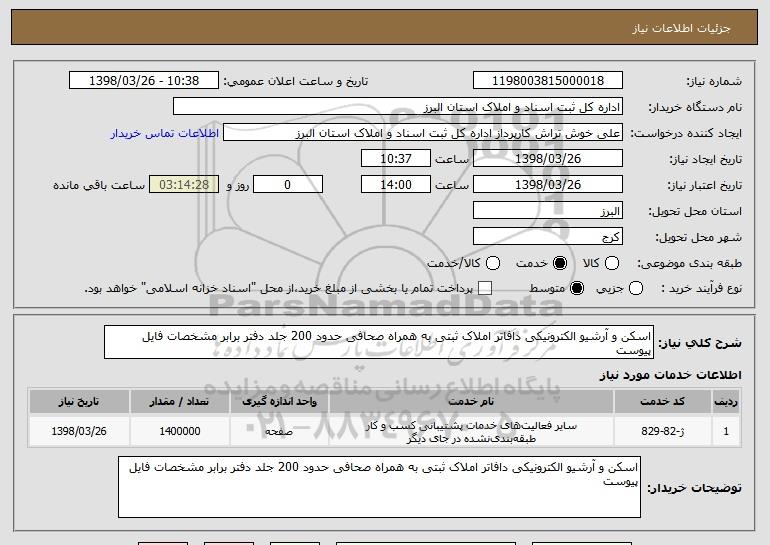Click the اطلاعات خدمات مورد نیاز heading
770x545 pixels.
click(670, 375)
